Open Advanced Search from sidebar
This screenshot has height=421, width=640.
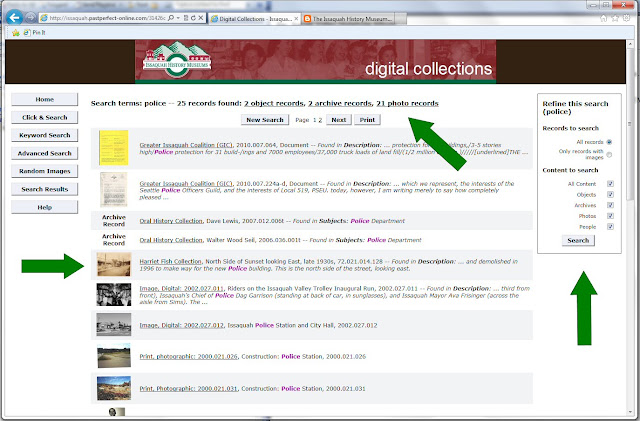coord(44,153)
